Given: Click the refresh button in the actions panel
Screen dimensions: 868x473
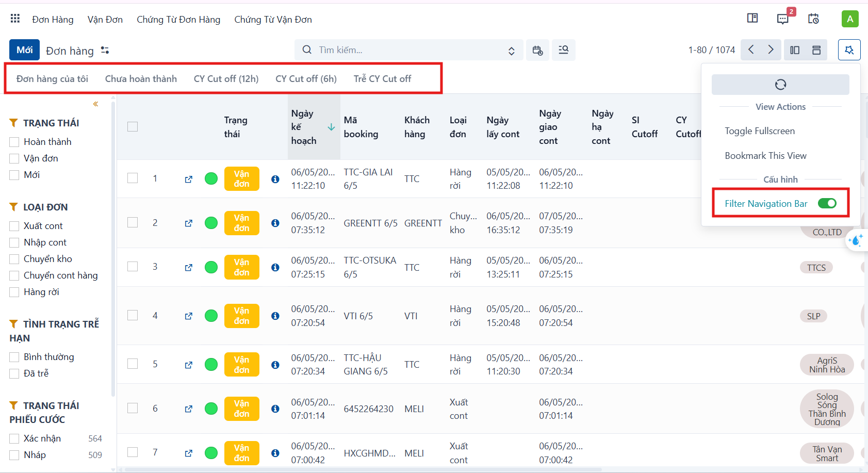Looking at the screenshot, I should tap(780, 85).
